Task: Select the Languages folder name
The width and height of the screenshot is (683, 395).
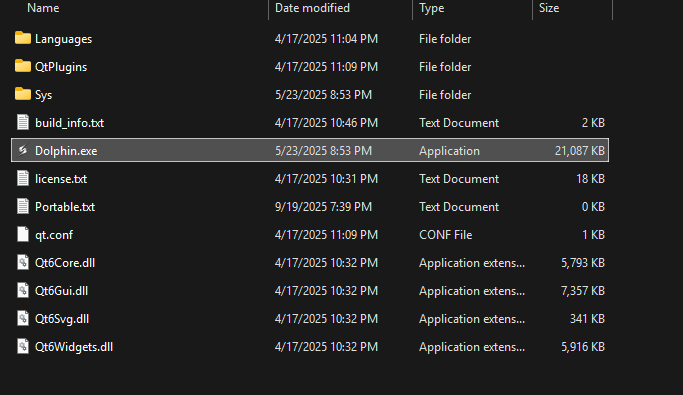Action: (64, 39)
